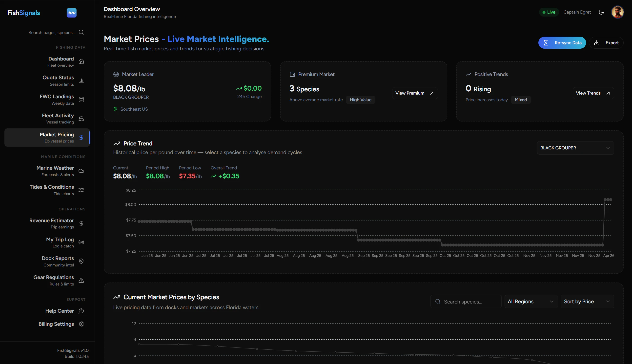Open Captain Egret's profile avatar
The image size is (632, 364).
tap(617, 12)
